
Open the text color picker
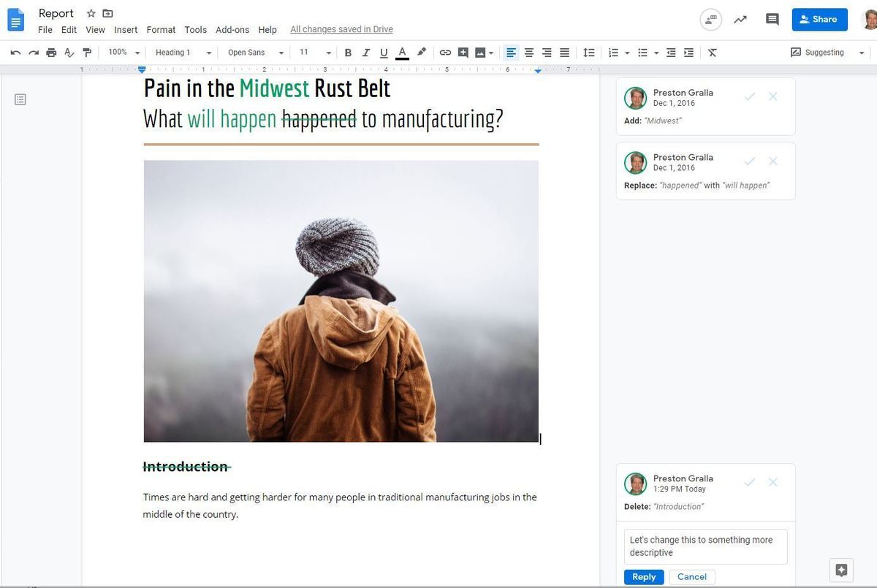coord(401,53)
